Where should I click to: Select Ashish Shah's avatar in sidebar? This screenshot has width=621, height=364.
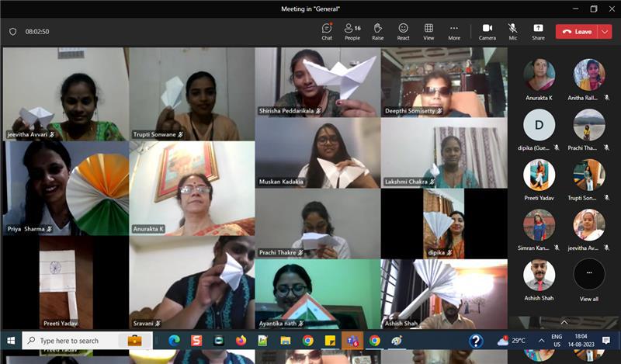(539, 276)
